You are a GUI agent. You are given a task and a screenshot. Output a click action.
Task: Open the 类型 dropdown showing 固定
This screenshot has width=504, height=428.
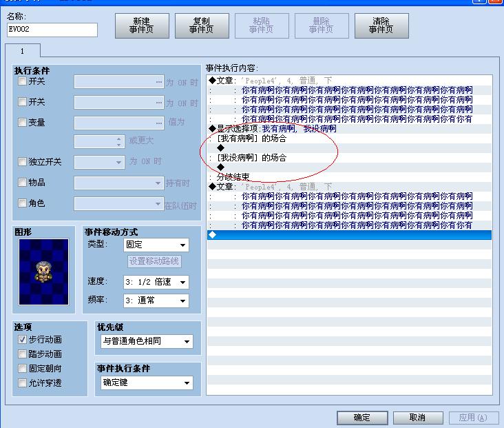(156, 245)
